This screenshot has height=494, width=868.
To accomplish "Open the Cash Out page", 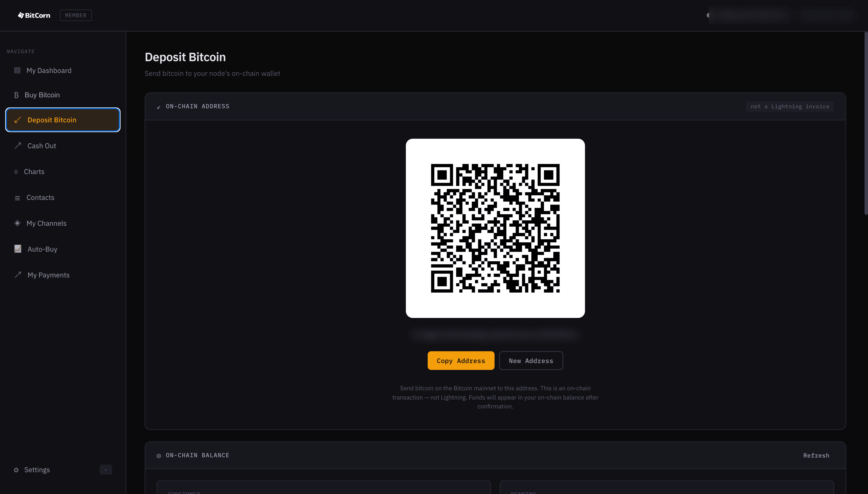I will 63,146.
